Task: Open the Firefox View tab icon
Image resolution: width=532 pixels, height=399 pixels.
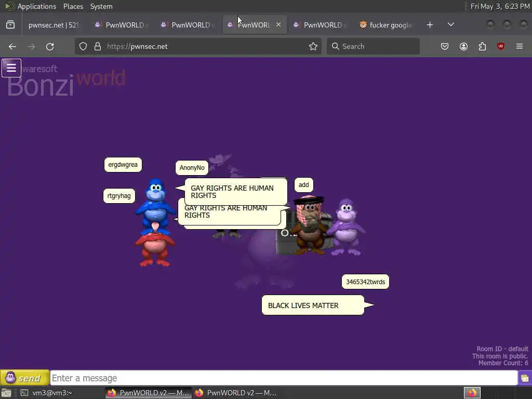Action: coord(10,25)
